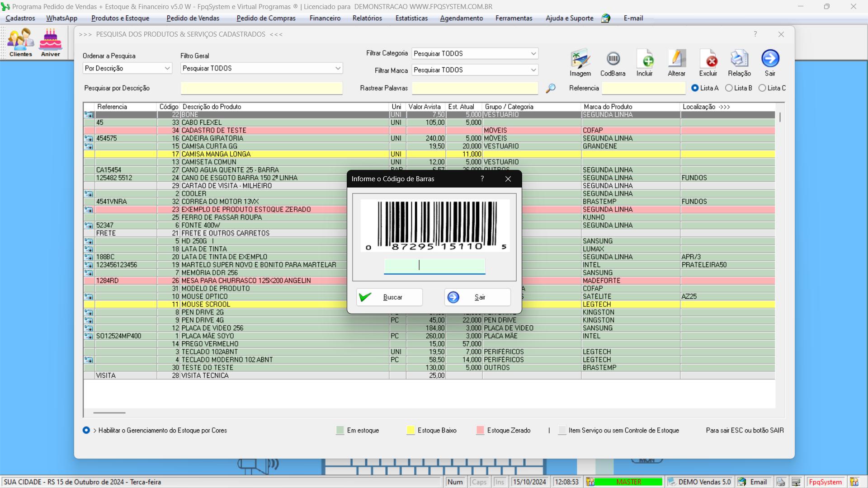This screenshot has height=488, width=868.
Task: Click the Excluir delete icon
Action: click(708, 63)
